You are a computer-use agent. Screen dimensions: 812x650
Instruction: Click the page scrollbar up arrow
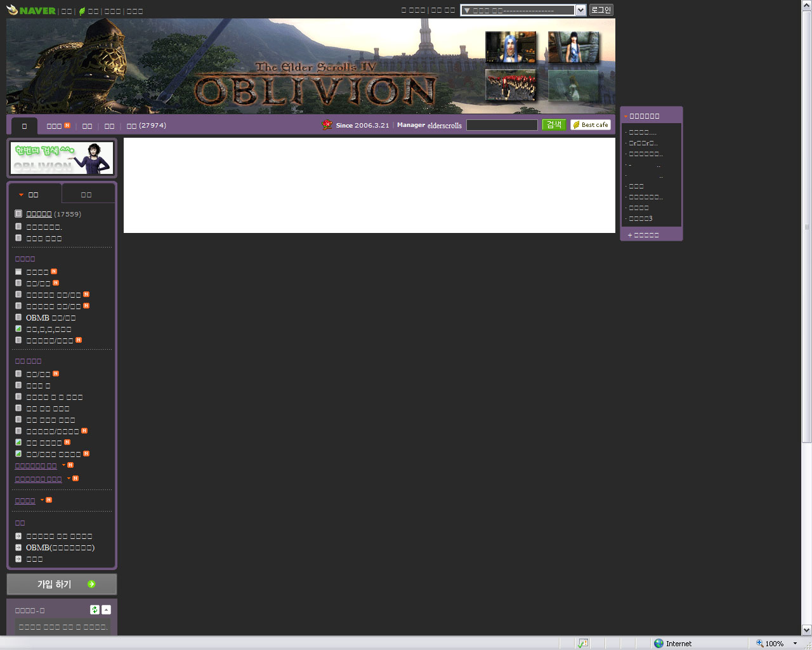806,5
